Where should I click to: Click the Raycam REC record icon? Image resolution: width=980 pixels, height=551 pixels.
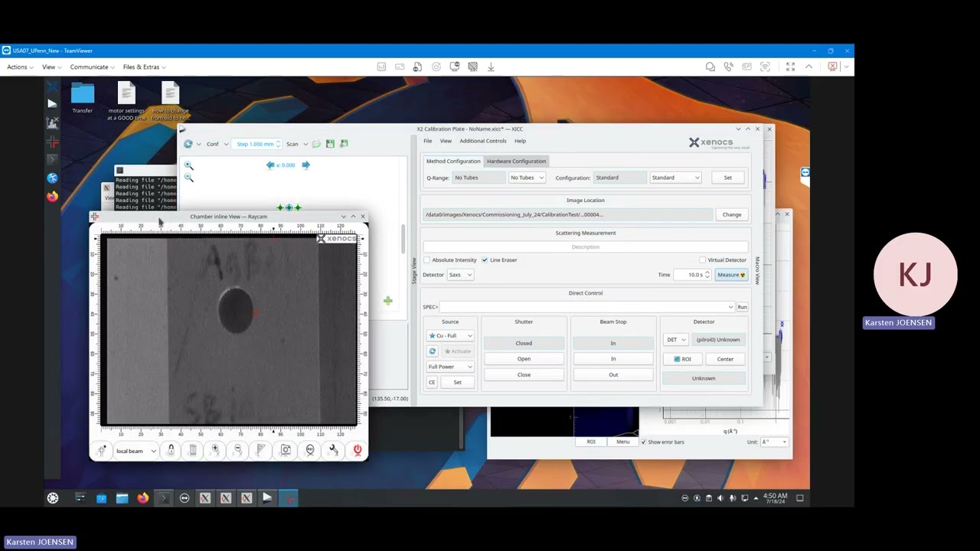[309, 450]
